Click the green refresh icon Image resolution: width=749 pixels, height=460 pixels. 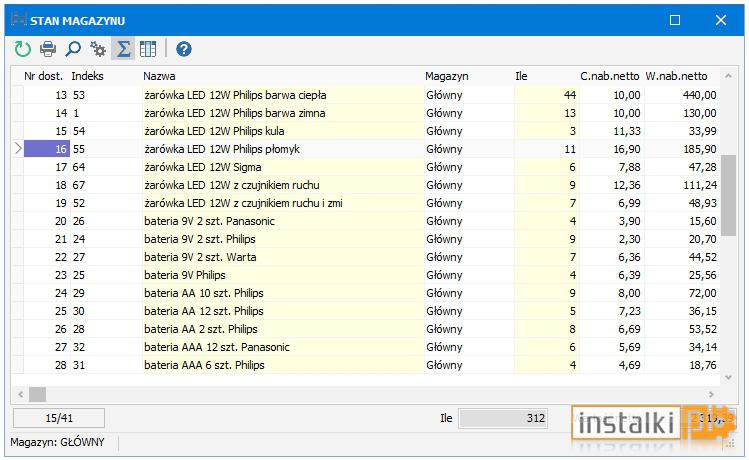22,49
